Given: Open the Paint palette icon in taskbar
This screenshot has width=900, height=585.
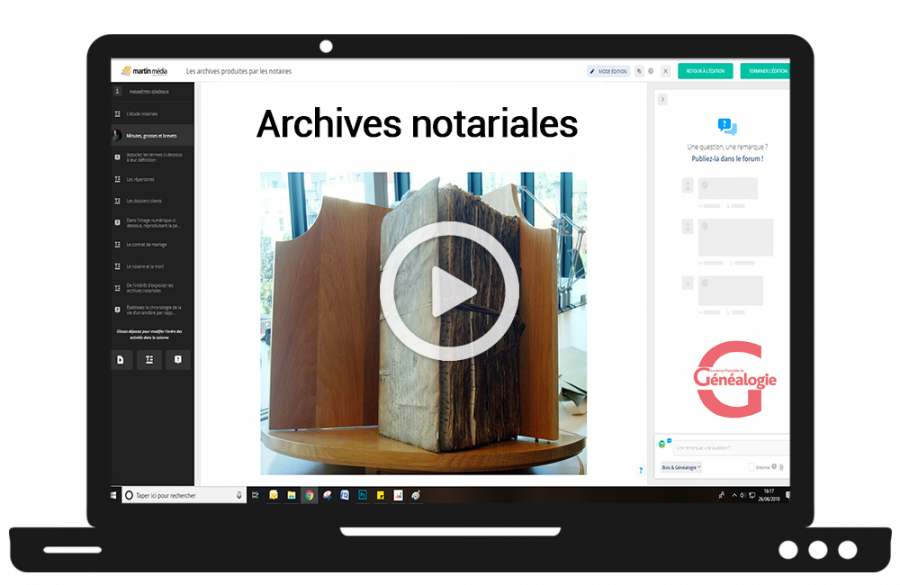Looking at the screenshot, I should tap(416, 495).
